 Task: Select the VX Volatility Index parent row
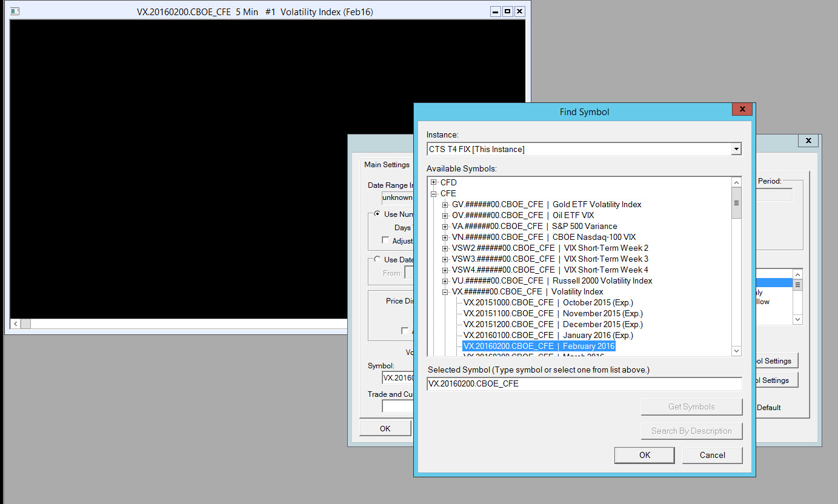click(x=528, y=291)
